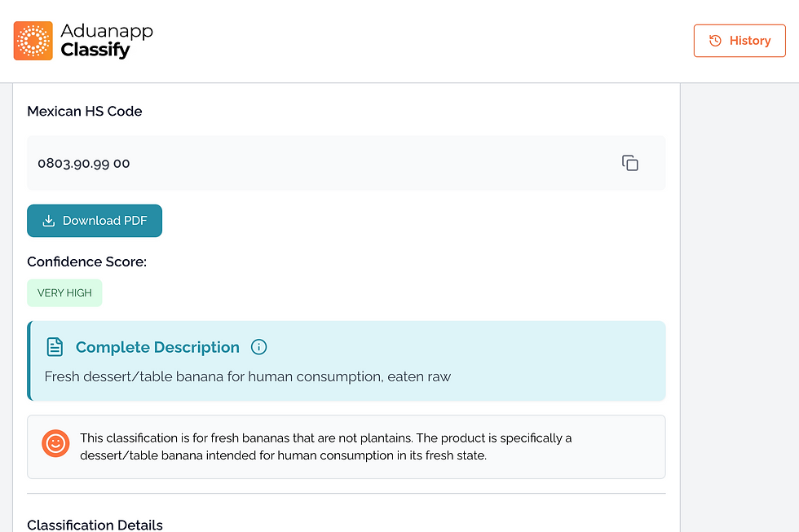Click the Complete Description heading
The height and width of the screenshot is (532, 799).
point(157,347)
